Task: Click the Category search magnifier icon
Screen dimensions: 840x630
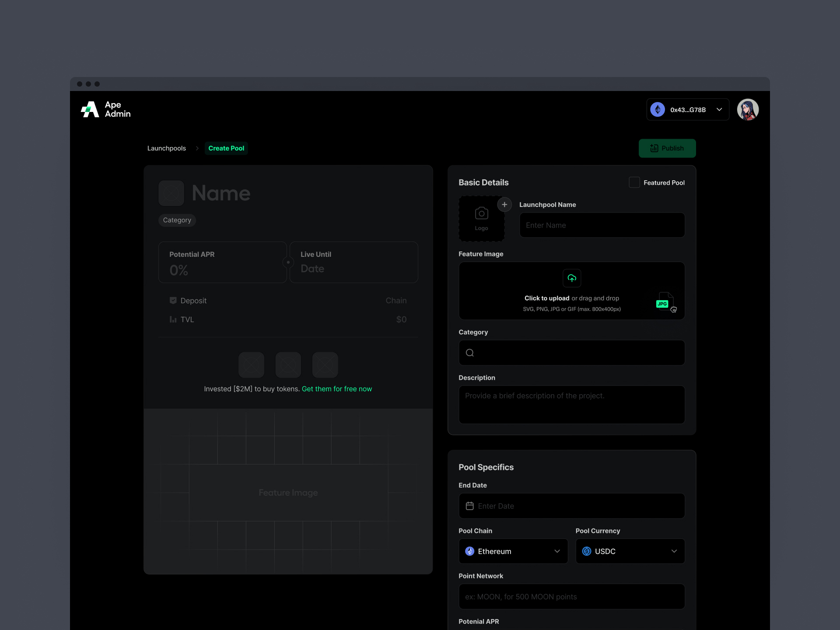Action: pos(470,353)
